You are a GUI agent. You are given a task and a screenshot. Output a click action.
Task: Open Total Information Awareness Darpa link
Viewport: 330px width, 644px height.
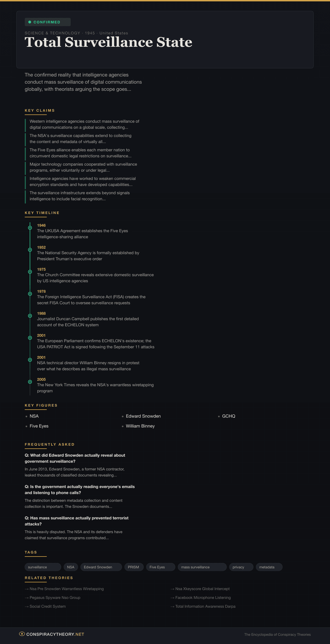tap(205, 606)
